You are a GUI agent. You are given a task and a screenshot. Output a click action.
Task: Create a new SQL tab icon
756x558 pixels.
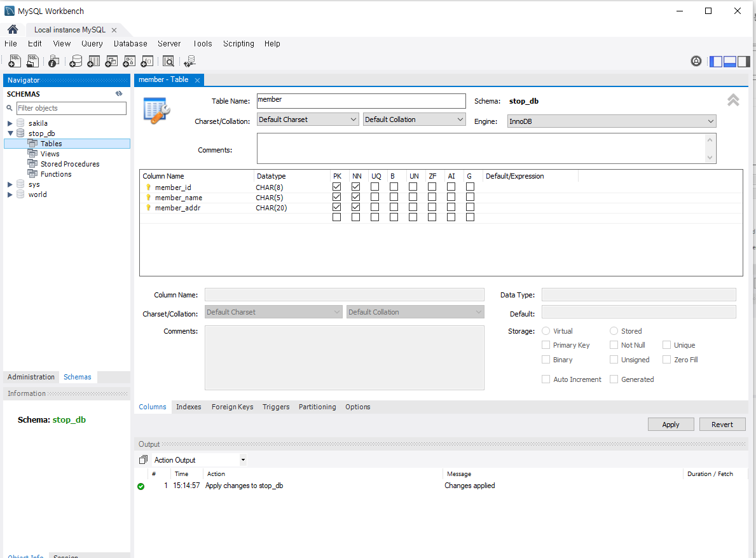(15, 61)
